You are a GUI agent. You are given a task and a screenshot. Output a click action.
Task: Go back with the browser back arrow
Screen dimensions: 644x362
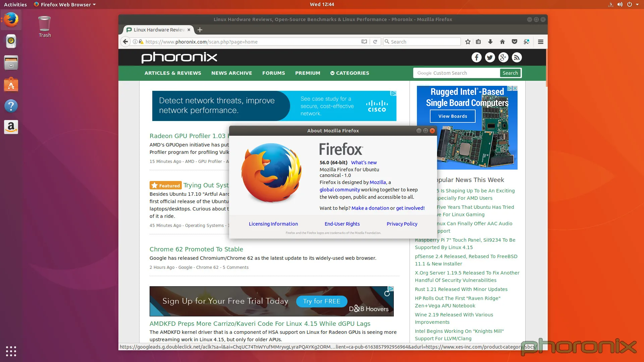coord(125,42)
